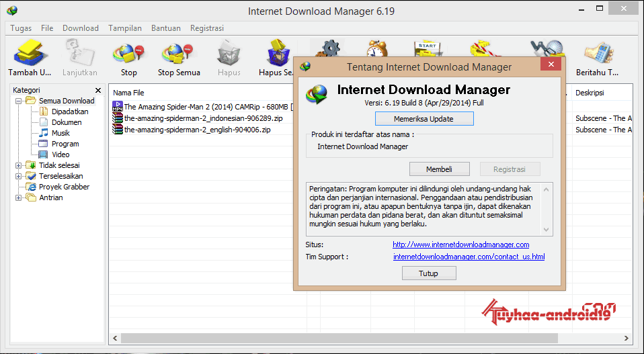The height and width of the screenshot is (354, 644).
Task: Select the Dokumen category
Action: tap(67, 122)
